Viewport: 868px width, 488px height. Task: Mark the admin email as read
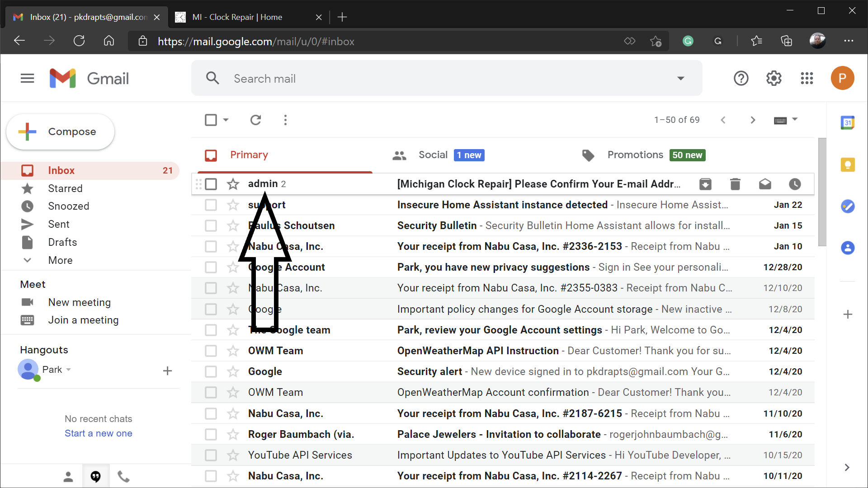tap(765, 184)
